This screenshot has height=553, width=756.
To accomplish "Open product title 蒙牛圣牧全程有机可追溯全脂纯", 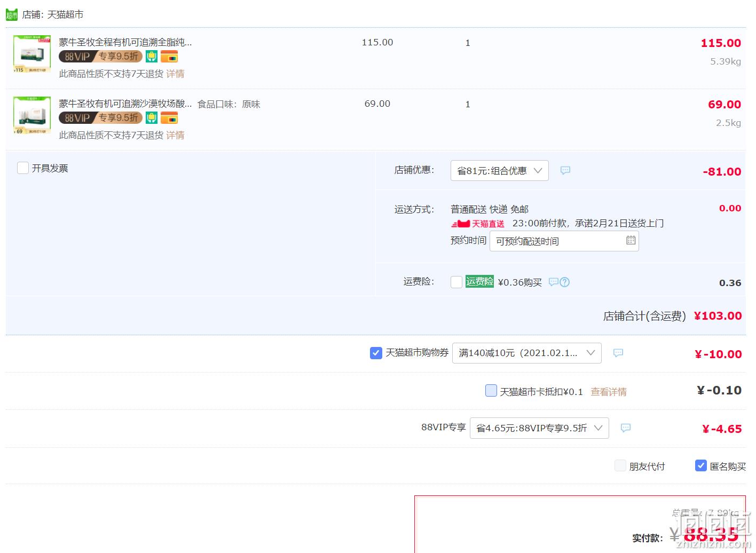I will point(125,42).
